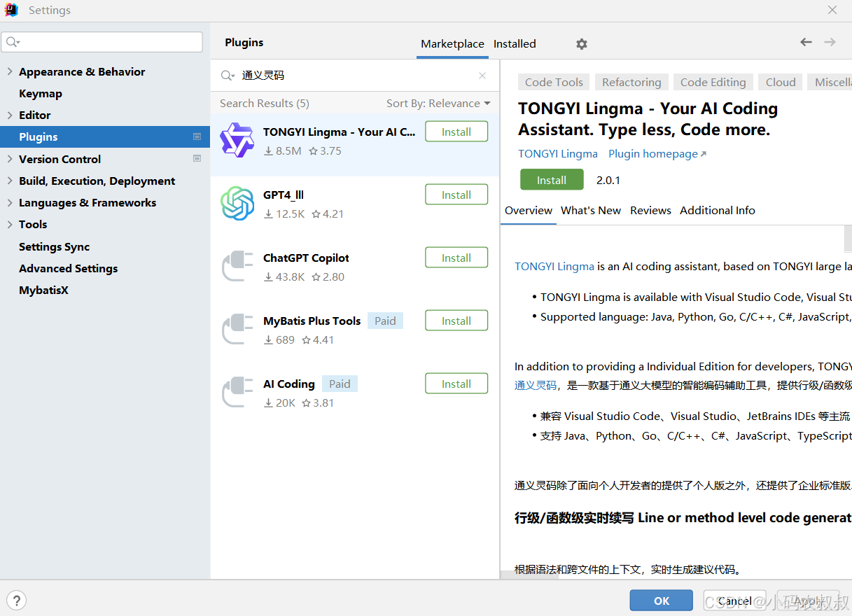Click the settings search magnifier icon

tap(13, 42)
